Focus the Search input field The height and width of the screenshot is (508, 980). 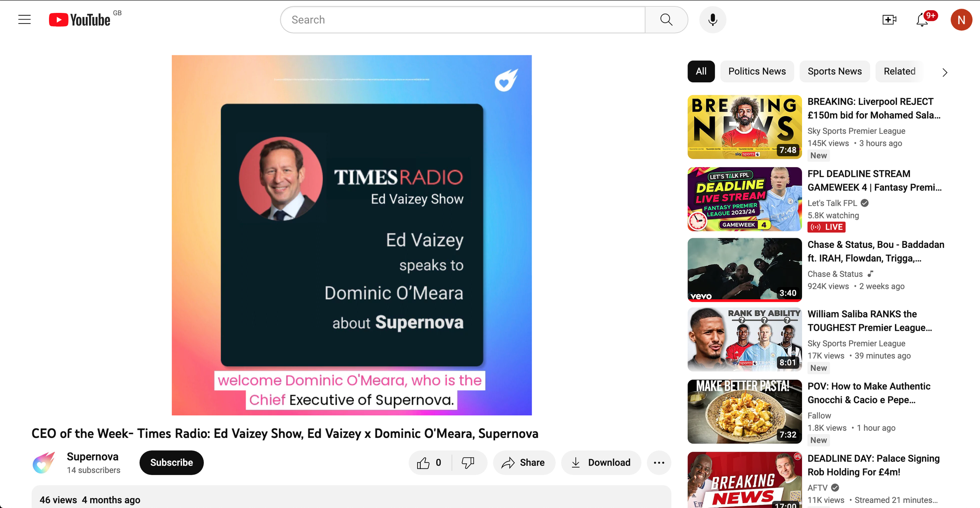coord(463,20)
